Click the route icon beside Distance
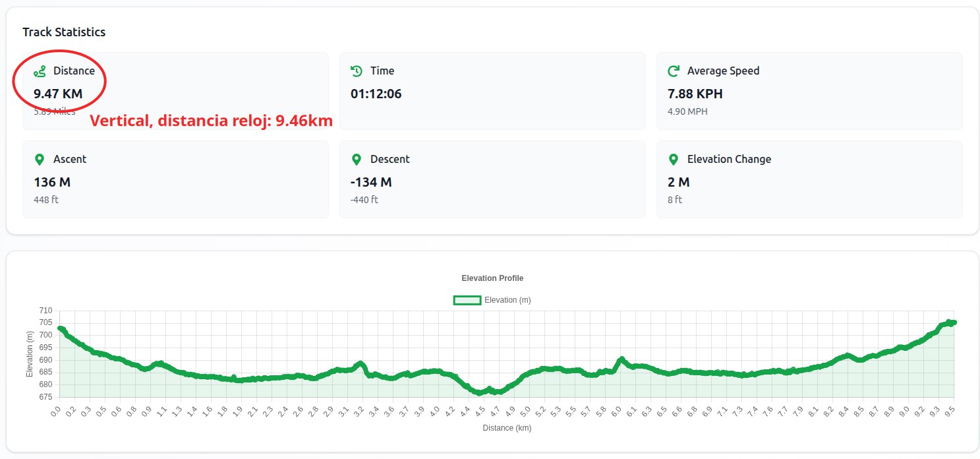This screenshot has height=459, width=980. [x=40, y=71]
